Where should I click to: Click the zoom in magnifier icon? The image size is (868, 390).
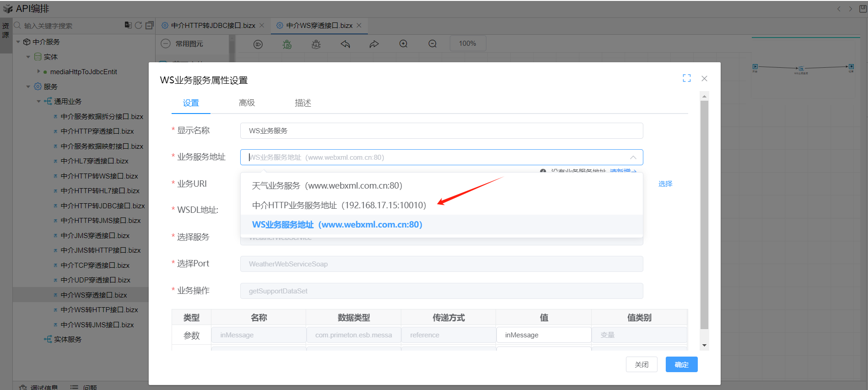tap(404, 44)
